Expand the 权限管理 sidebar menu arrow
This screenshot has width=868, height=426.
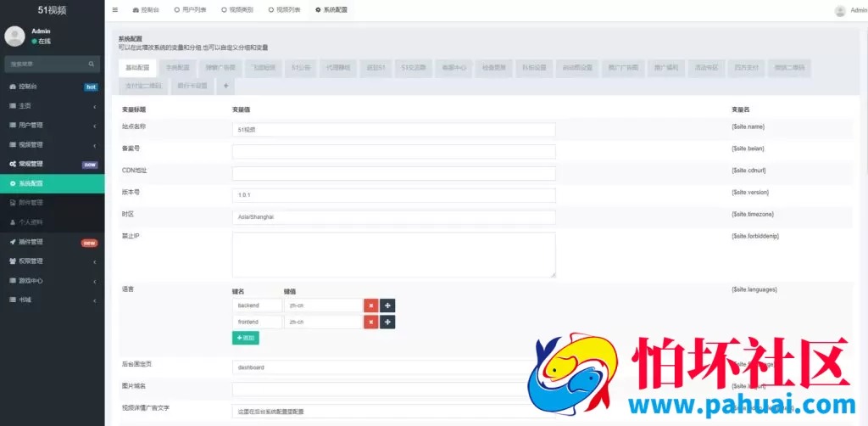[95, 261]
